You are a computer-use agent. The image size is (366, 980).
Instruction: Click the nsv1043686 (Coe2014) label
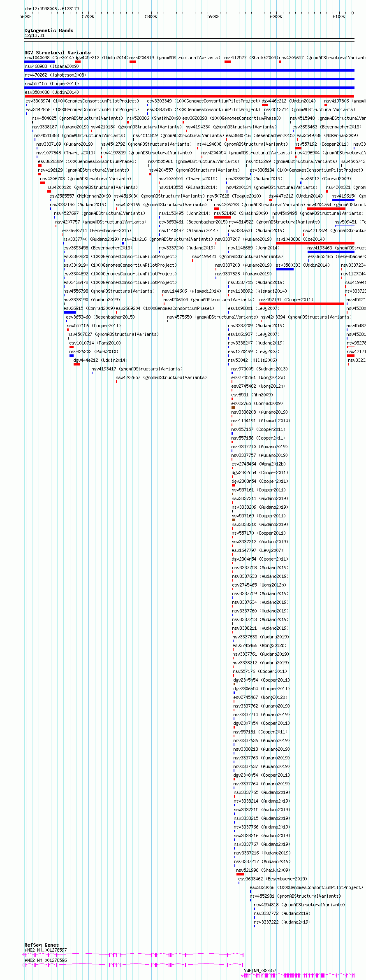300,239
